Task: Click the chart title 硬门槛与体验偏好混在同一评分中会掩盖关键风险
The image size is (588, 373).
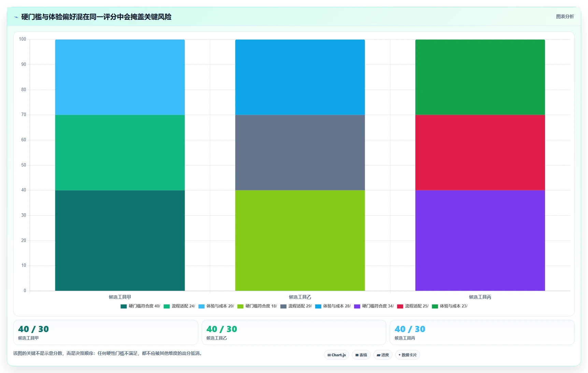Action: [x=96, y=17]
